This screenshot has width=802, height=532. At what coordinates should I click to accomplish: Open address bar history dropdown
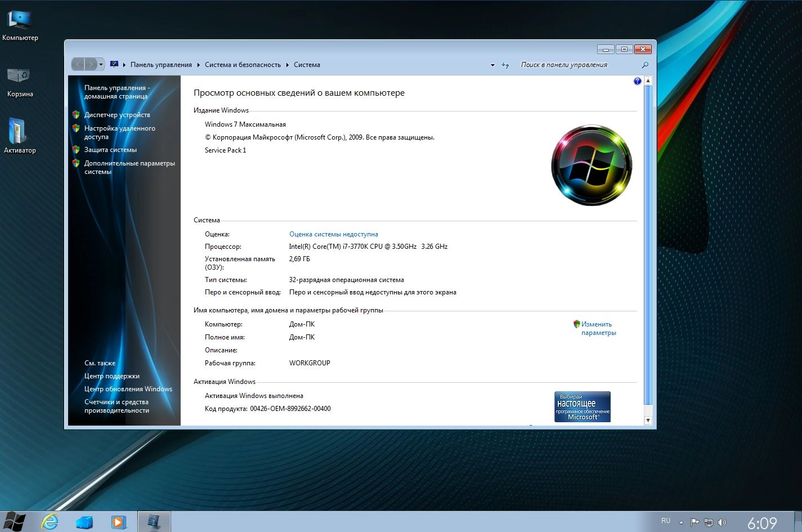[492, 65]
